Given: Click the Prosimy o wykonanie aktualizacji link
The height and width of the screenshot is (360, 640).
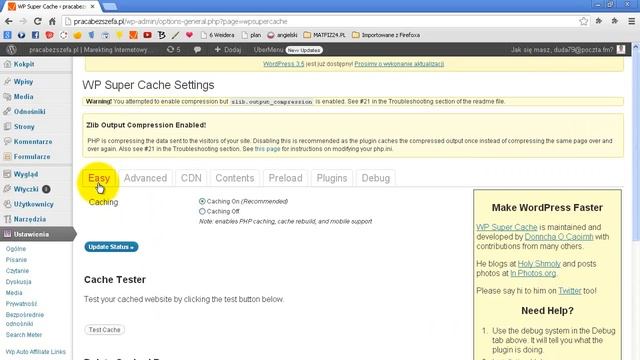Looking at the screenshot, I should pos(399,64).
